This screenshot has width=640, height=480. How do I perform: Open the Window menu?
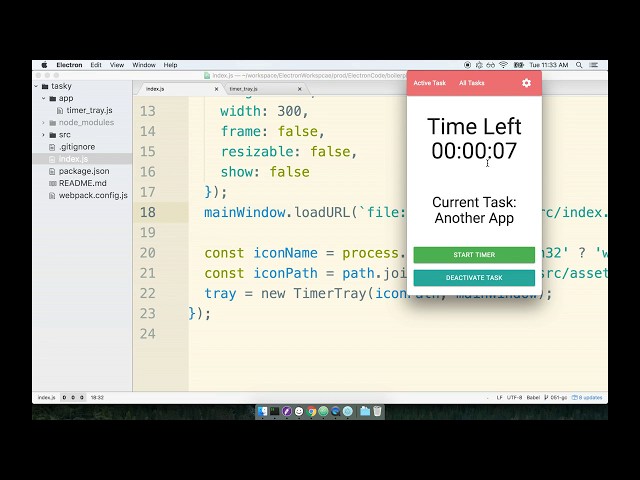(x=144, y=65)
